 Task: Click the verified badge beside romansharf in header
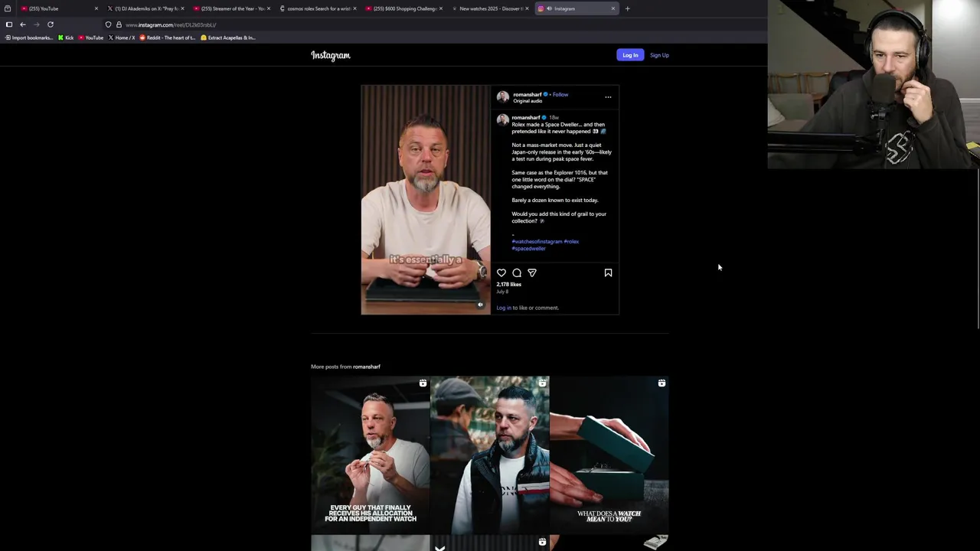(x=545, y=95)
